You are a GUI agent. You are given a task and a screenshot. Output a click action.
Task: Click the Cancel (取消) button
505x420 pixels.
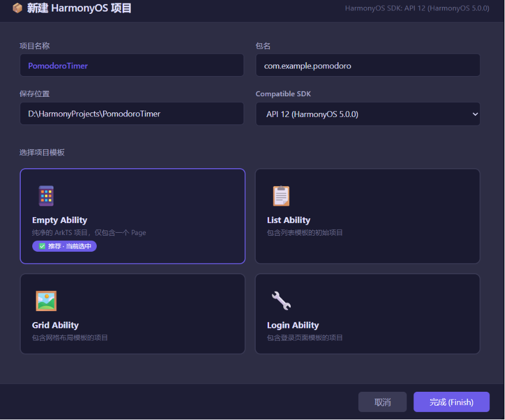[x=382, y=402]
